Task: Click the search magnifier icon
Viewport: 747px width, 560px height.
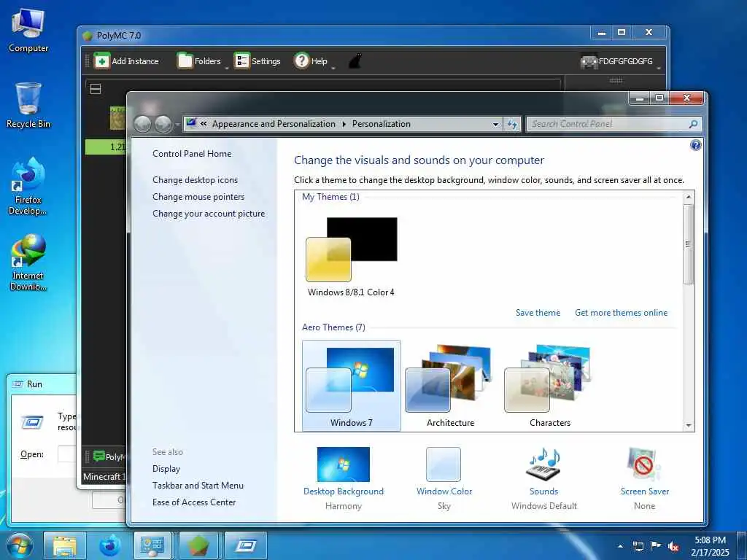Action: [x=693, y=124]
